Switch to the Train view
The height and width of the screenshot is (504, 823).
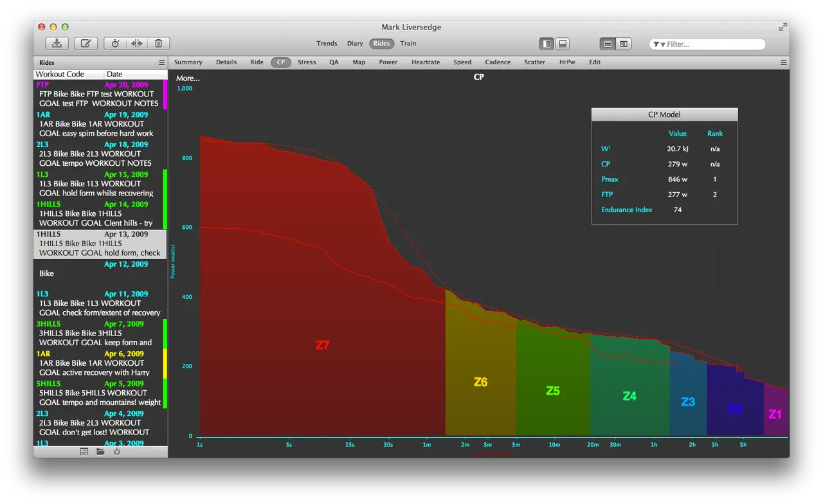pos(408,44)
